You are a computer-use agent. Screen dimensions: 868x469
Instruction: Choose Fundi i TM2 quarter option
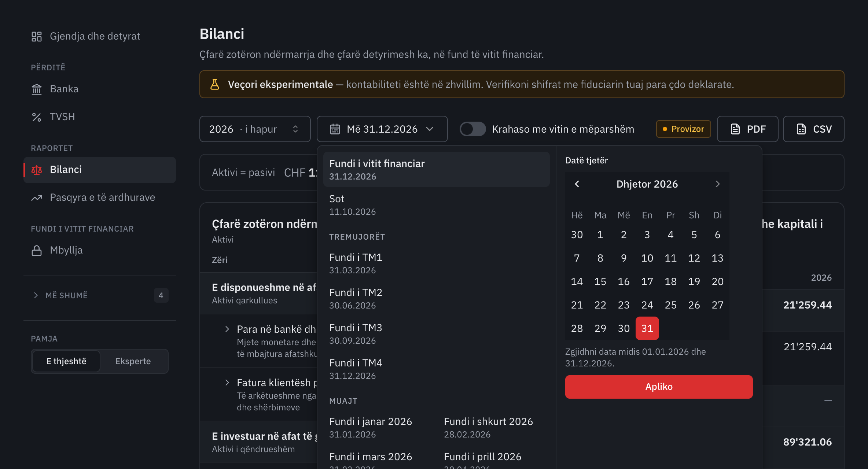[436, 299]
